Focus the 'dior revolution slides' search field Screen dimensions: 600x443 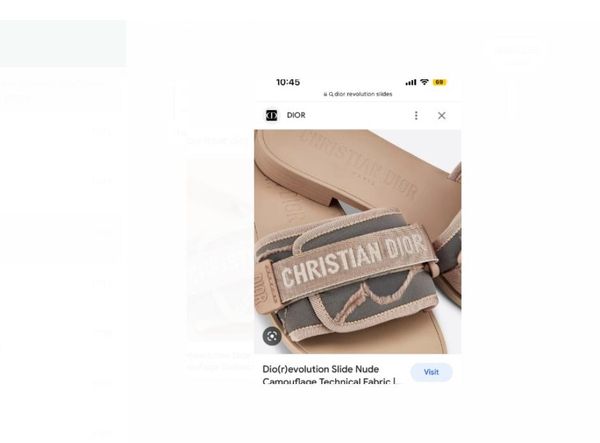pyautogui.click(x=358, y=94)
